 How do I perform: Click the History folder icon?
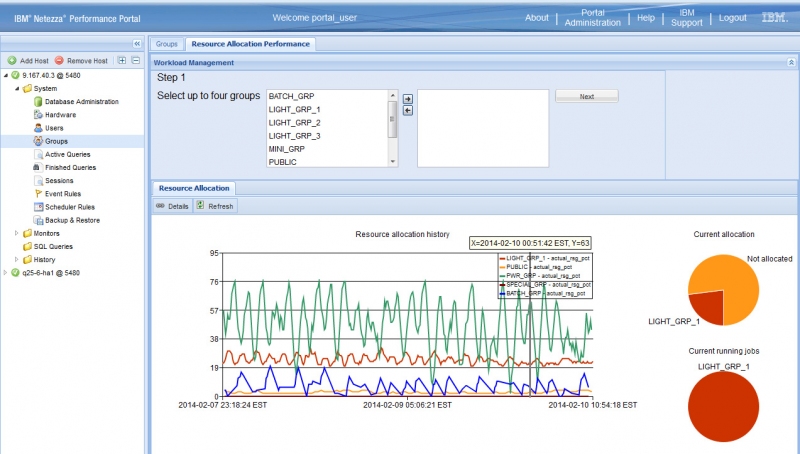click(x=28, y=260)
